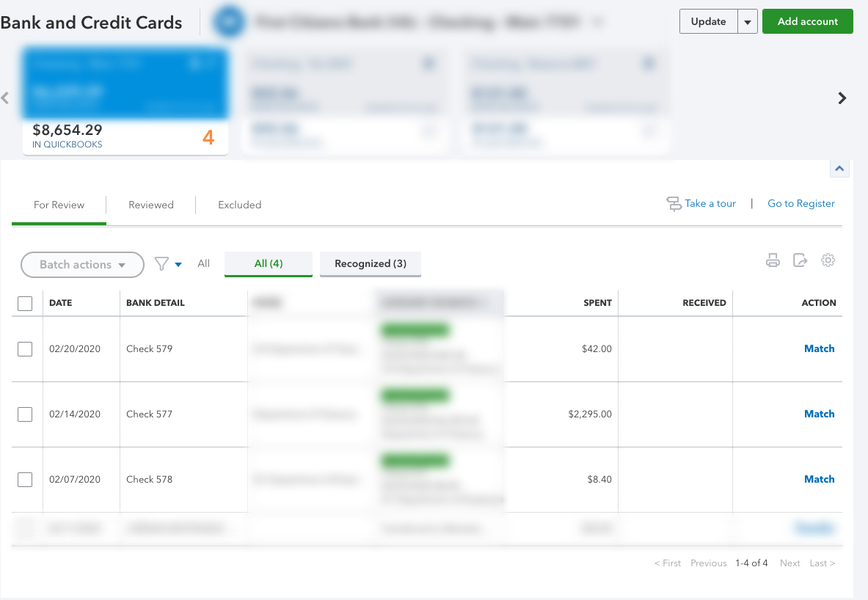Click the green Add account button

click(807, 21)
